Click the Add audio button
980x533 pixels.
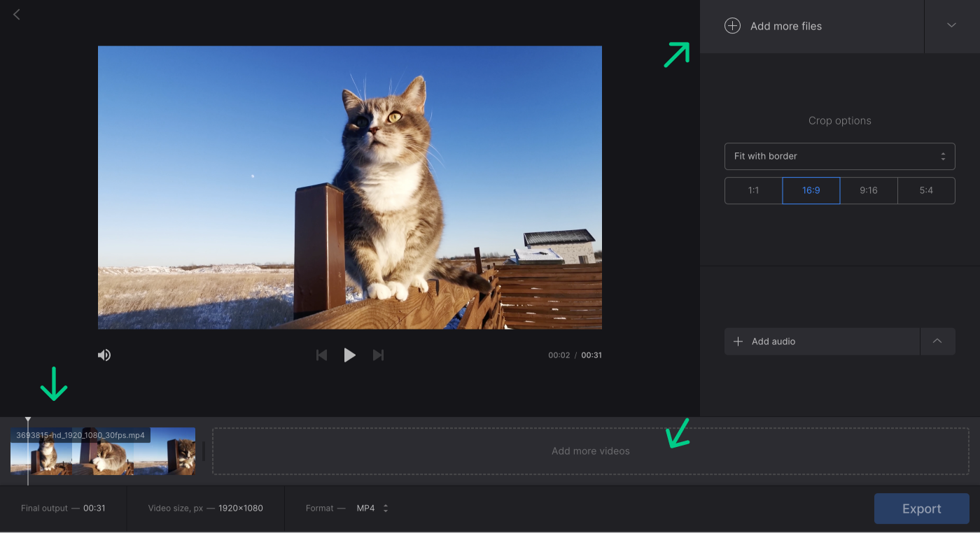[822, 341]
